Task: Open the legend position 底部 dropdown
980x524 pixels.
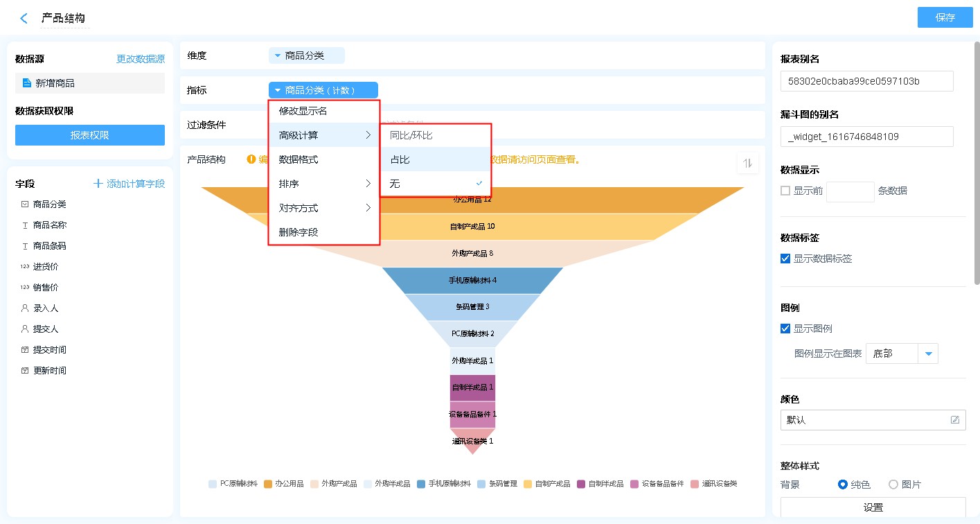Action: point(928,353)
